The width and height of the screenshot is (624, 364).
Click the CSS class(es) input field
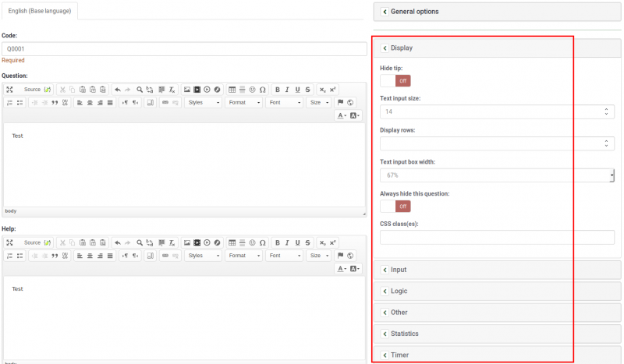pos(496,237)
